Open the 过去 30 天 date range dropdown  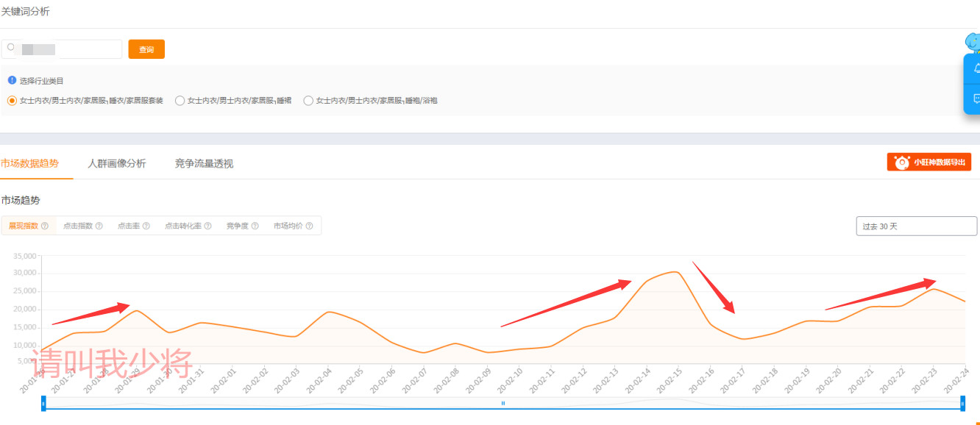pyautogui.click(x=916, y=226)
